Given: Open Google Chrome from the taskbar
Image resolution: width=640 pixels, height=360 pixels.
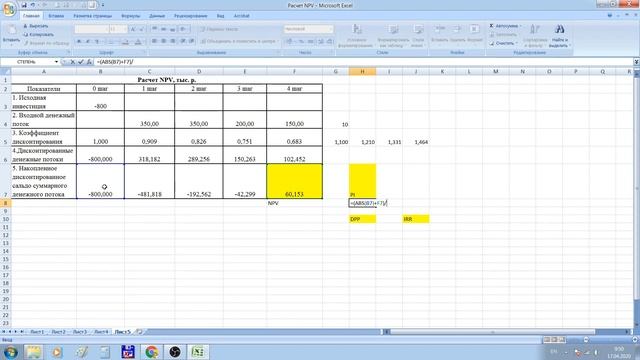Looking at the screenshot, I should click(x=151, y=352).
